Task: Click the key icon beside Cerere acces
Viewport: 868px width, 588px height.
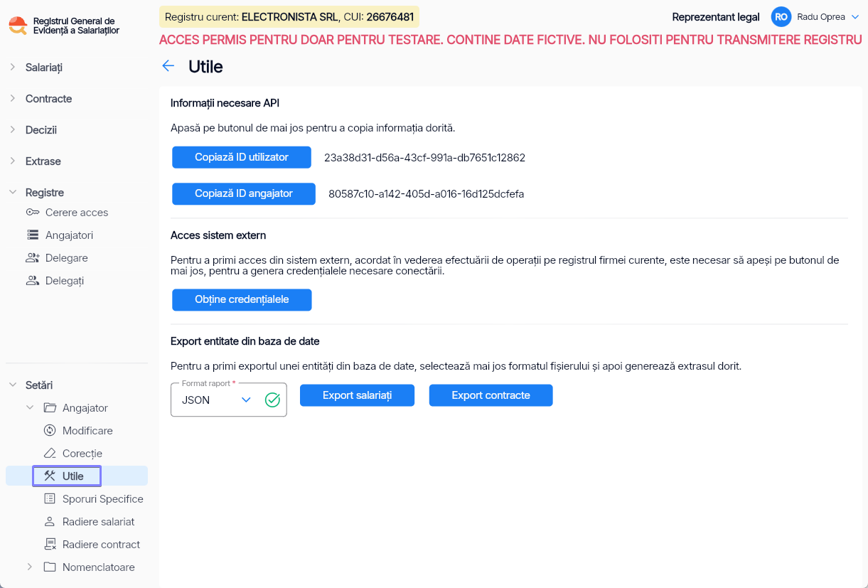Action: [x=33, y=213]
